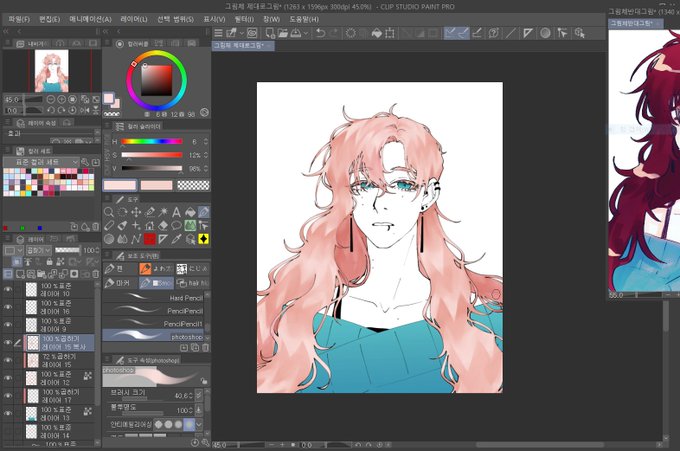Collapse the left palette dock chevrons
This screenshot has width=680, height=451.
pyautogui.click(x=6, y=32)
